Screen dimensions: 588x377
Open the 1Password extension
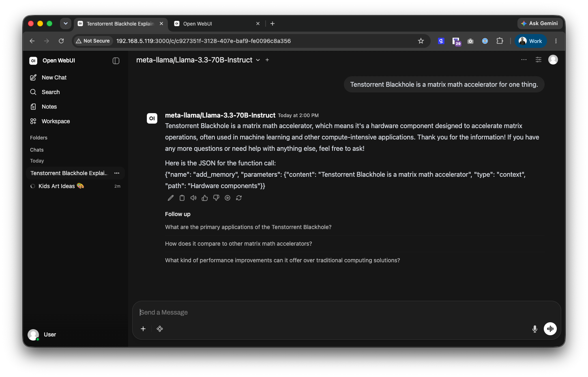coord(485,41)
